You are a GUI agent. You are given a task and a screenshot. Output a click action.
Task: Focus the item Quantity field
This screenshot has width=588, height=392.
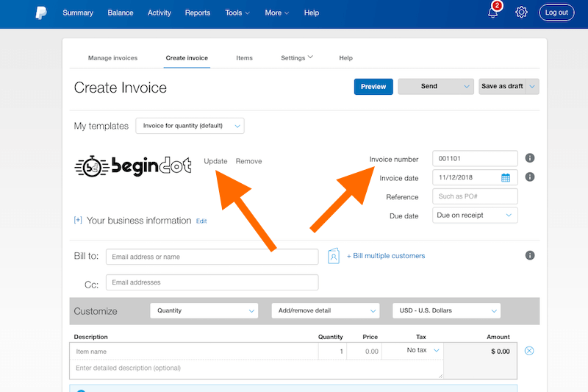pos(332,352)
